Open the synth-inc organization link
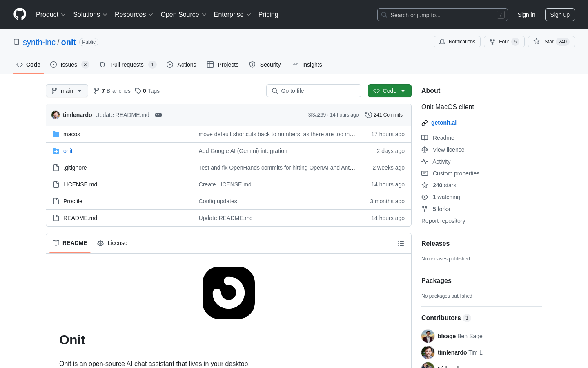 click(x=39, y=42)
